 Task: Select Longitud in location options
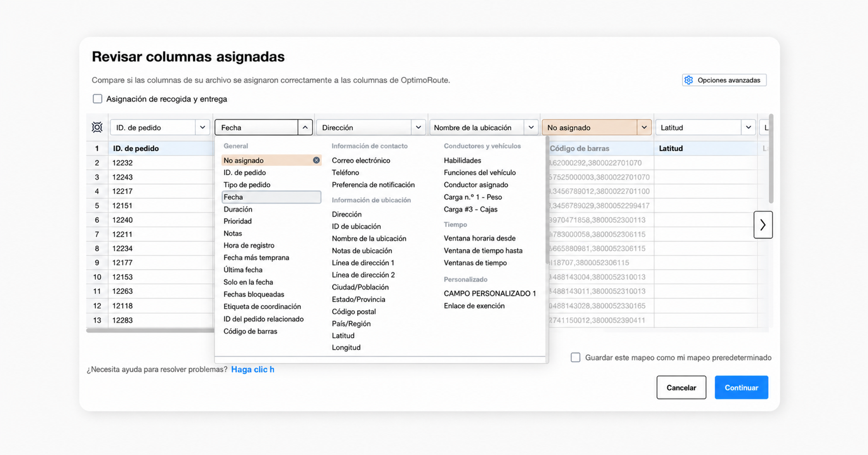(x=346, y=348)
